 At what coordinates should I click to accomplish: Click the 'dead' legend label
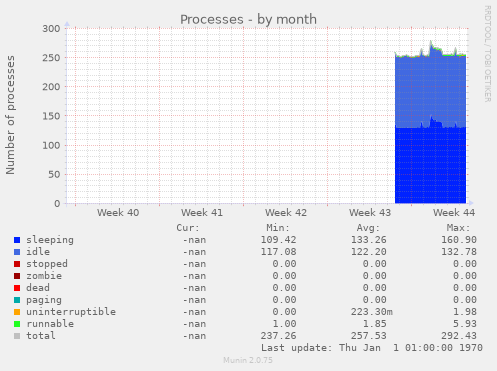[38, 288]
